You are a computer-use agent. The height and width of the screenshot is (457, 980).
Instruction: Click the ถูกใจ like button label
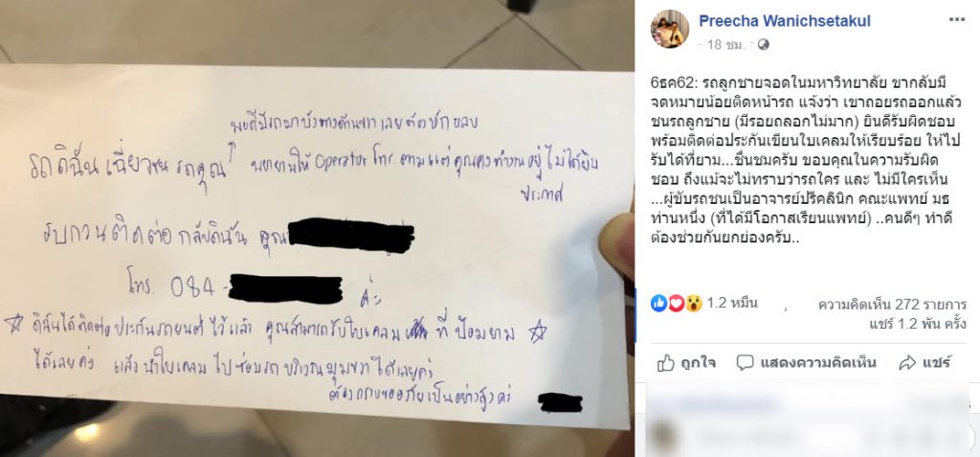coord(698,362)
